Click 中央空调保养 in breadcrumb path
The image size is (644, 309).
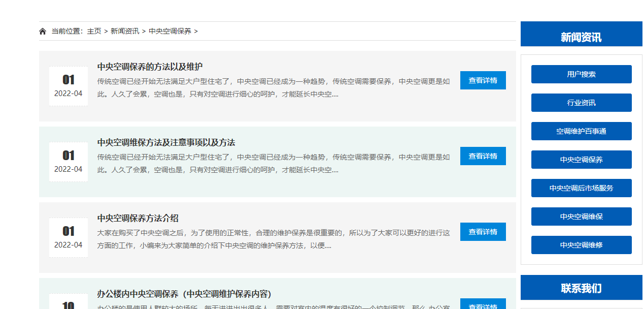click(170, 32)
